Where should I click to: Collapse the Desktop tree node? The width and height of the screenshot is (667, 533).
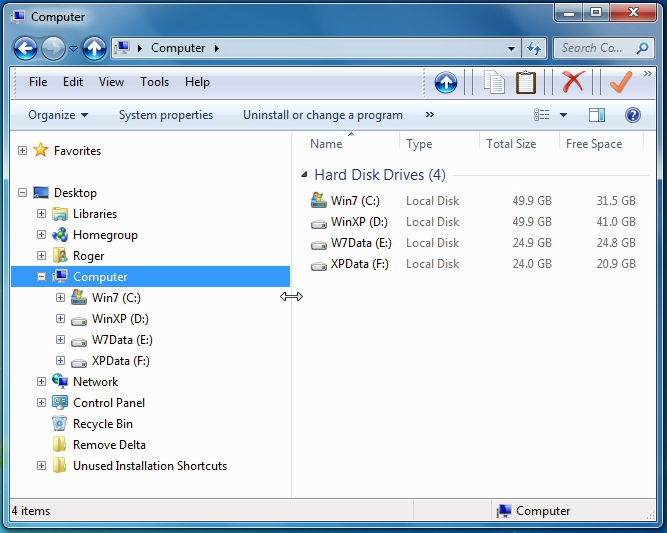(x=23, y=193)
